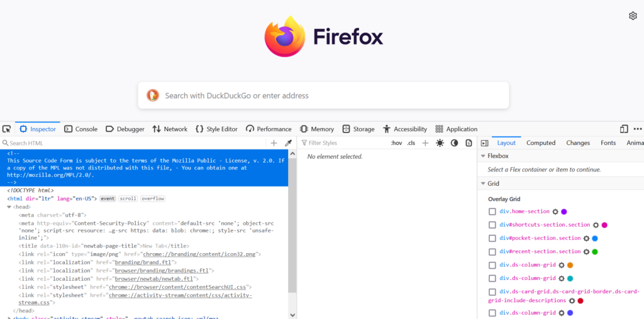Open the Memory tab
This screenshot has height=319, width=644.
pyautogui.click(x=317, y=129)
